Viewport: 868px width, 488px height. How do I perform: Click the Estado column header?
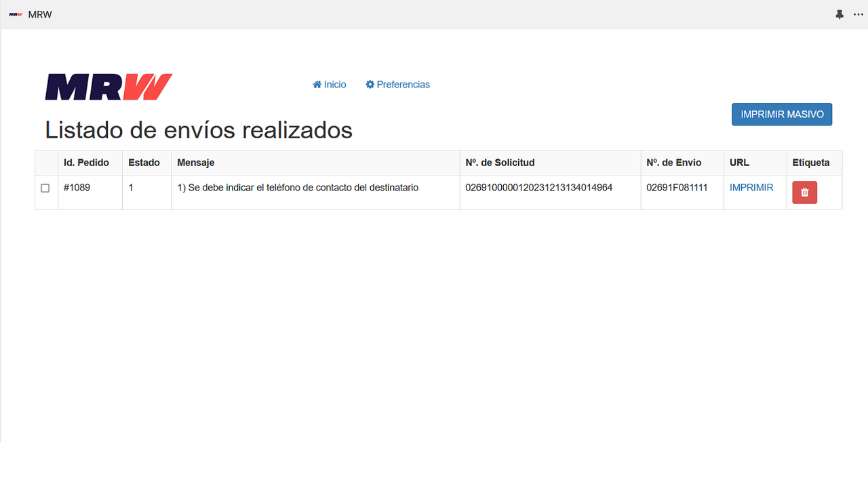click(144, 163)
